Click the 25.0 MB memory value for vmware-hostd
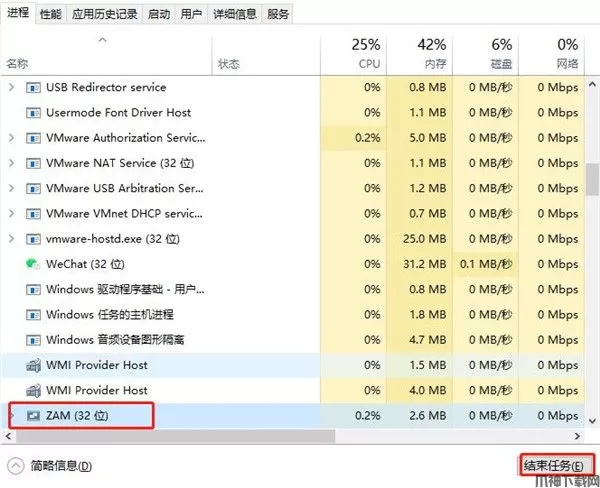Viewport: 600px width, 488px height. coord(424,239)
